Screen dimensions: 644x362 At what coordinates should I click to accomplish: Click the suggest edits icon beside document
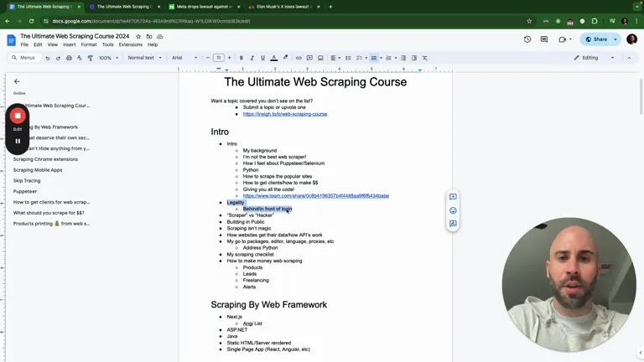pyautogui.click(x=453, y=224)
